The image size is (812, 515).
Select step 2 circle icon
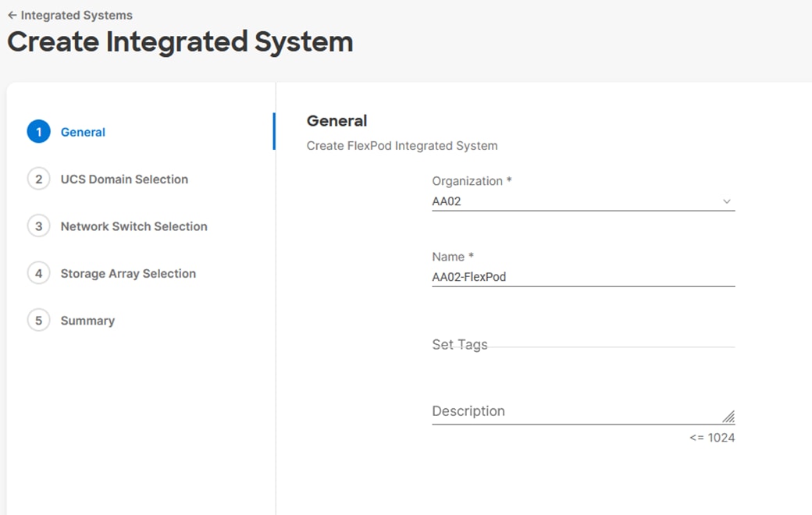[38, 179]
